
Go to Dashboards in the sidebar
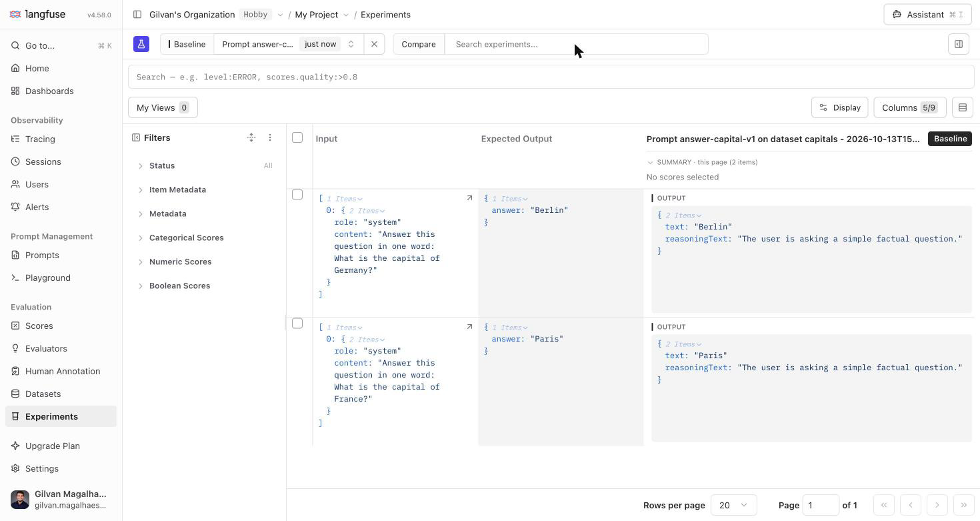coord(61,91)
